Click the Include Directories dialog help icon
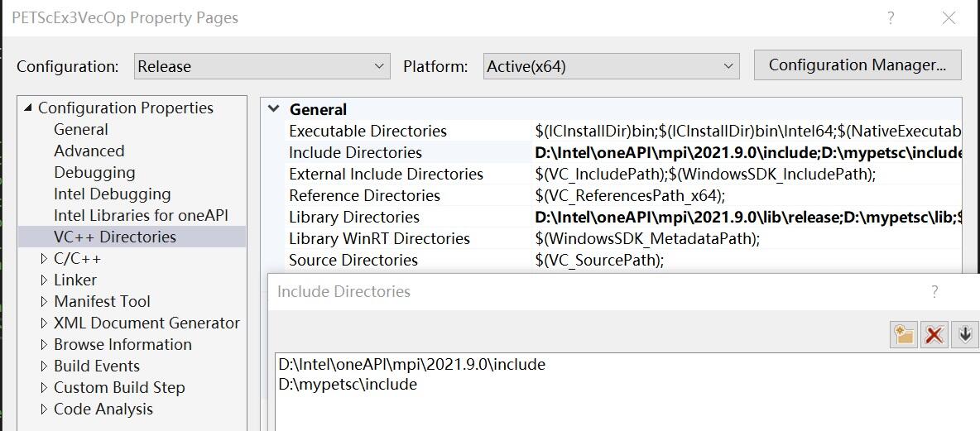Image resolution: width=980 pixels, height=431 pixels. 934,291
